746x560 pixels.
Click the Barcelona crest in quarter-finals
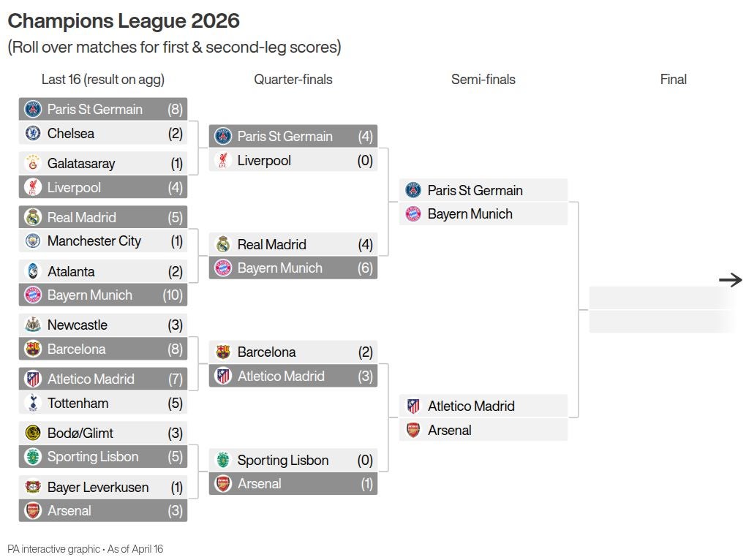coord(223,352)
